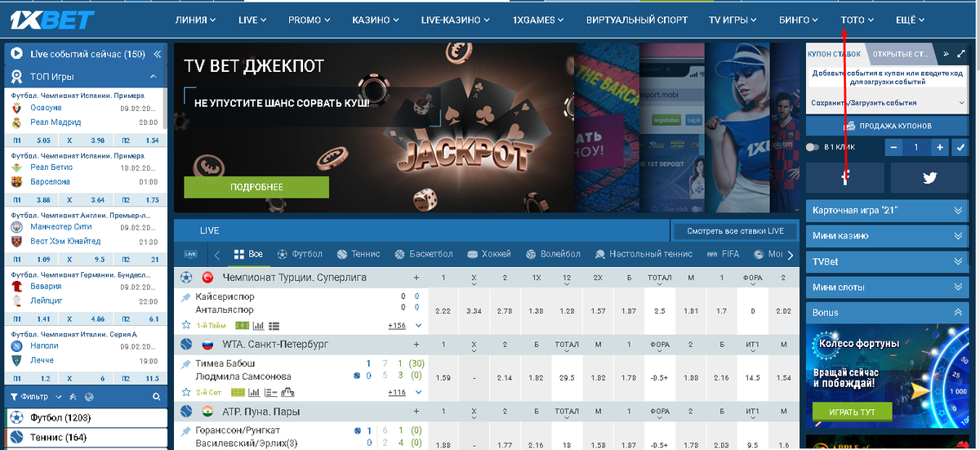Confirm one-click stake with checkmark button
The width and height of the screenshot is (980, 450).
point(960,148)
